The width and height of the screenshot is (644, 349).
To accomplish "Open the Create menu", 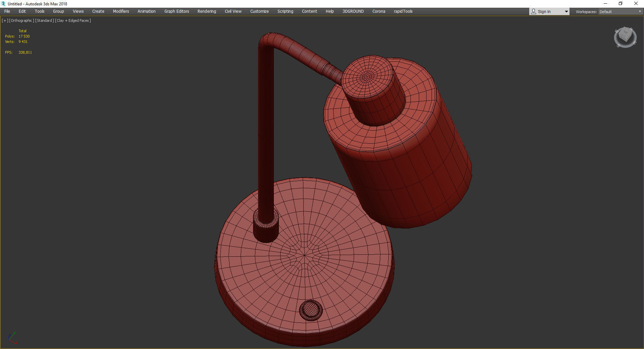I will (98, 11).
